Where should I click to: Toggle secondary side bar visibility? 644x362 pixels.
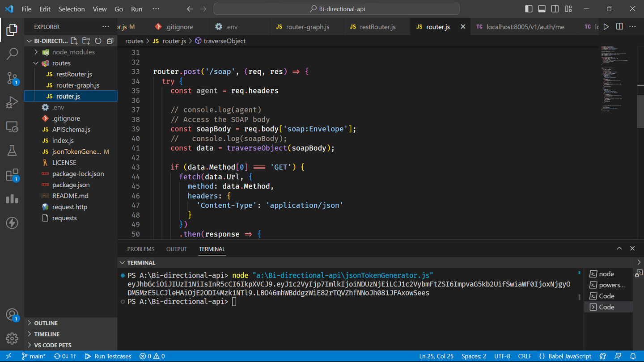click(x=555, y=9)
